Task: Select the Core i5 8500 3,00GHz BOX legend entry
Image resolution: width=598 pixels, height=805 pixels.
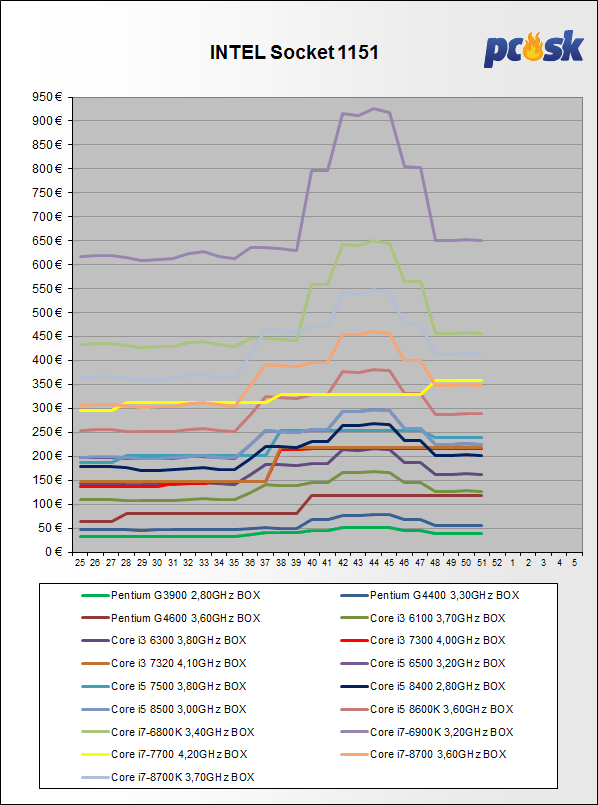Action: (164, 709)
